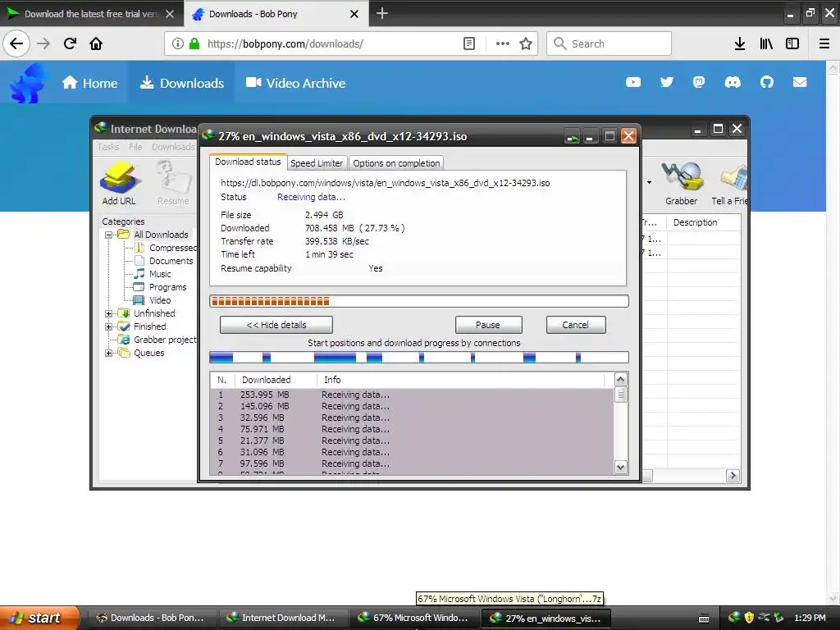Open the email envelope icon in header

click(x=800, y=82)
